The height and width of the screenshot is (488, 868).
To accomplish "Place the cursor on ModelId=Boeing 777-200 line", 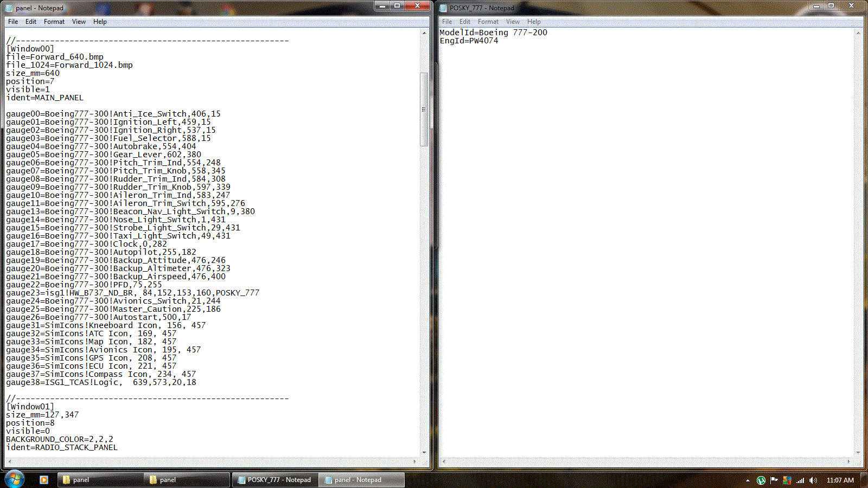I will [493, 33].
